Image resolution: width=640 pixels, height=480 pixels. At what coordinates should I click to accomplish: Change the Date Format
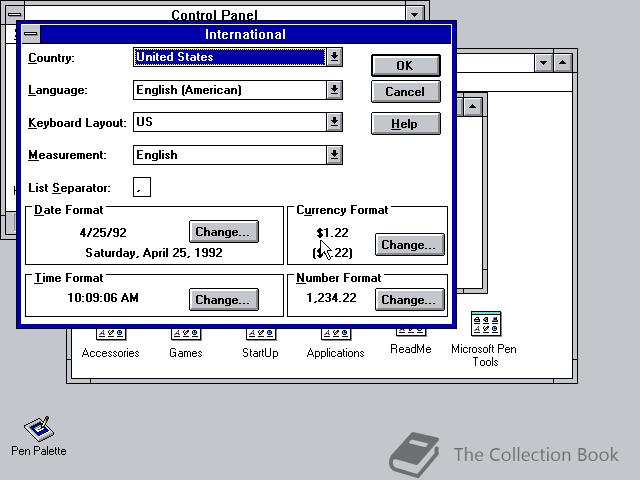coord(224,232)
